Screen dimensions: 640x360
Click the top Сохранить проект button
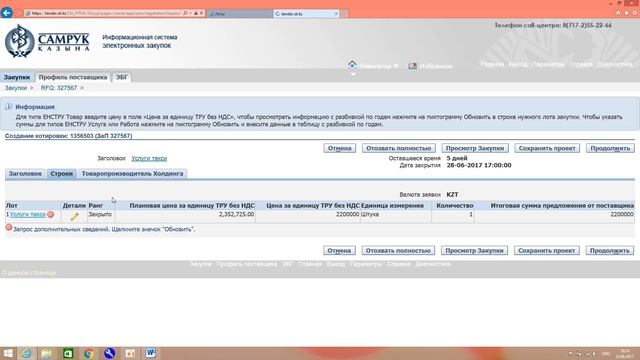click(x=547, y=148)
